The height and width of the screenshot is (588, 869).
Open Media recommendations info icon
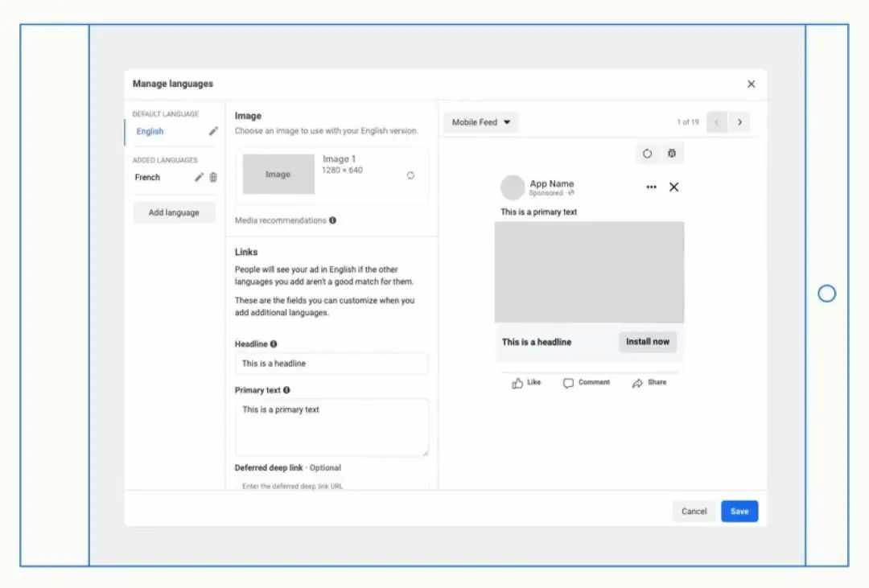(x=332, y=220)
